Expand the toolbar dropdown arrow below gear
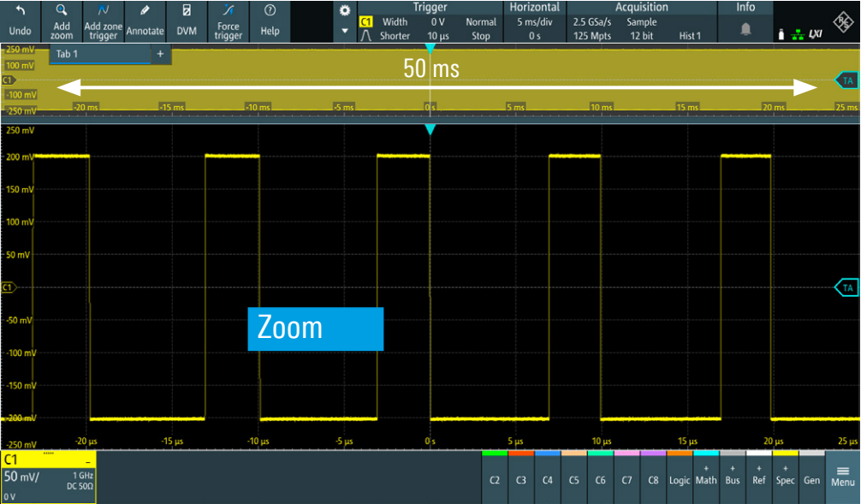The height and width of the screenshot is (504, 861). click(345, 31)
